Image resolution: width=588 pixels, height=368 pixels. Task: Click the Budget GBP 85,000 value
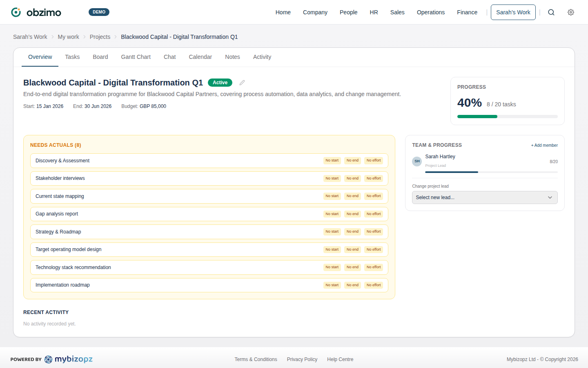tap(153, 106)
